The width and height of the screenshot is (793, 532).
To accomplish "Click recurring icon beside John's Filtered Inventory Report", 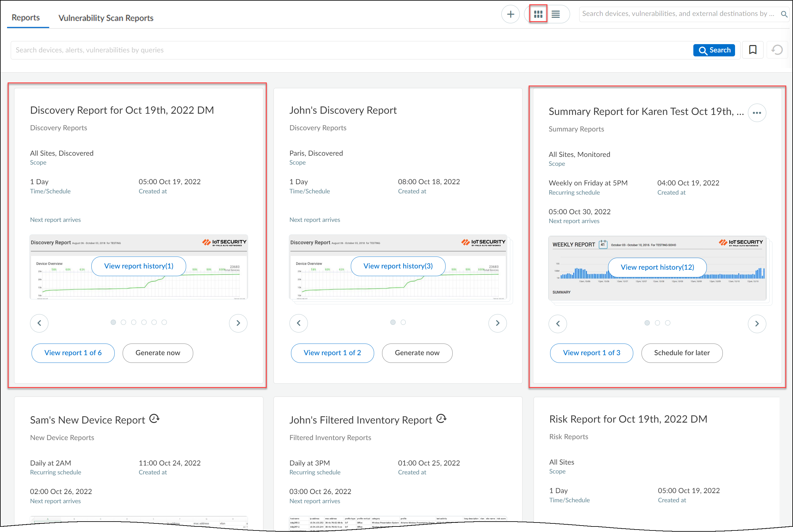I will [441, 419].
